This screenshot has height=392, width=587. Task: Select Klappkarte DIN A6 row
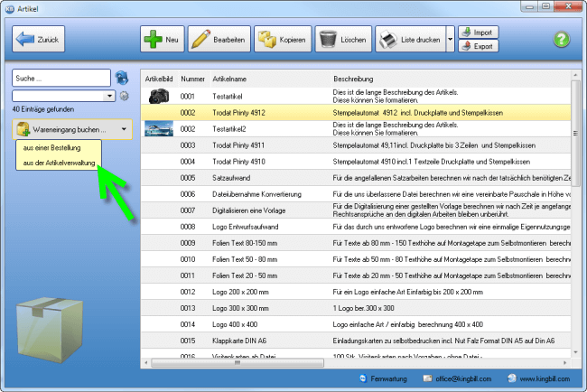pyautogui.click(x=356, y=341)
